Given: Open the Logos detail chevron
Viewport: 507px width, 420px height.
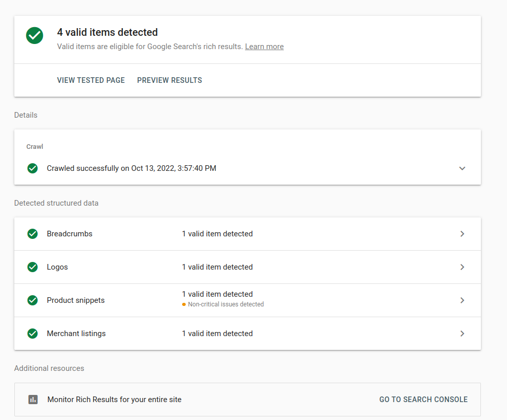Looking at the screenshot, I should [462, 267].
